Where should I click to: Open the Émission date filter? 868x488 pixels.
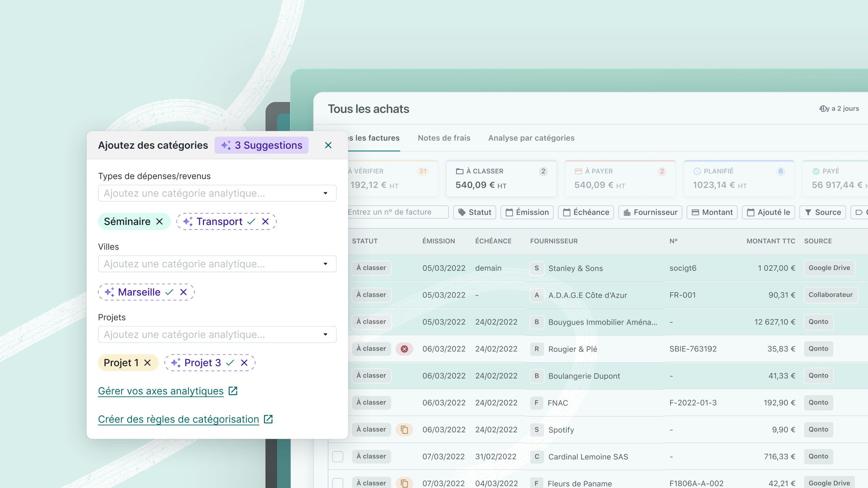point(527,212)
